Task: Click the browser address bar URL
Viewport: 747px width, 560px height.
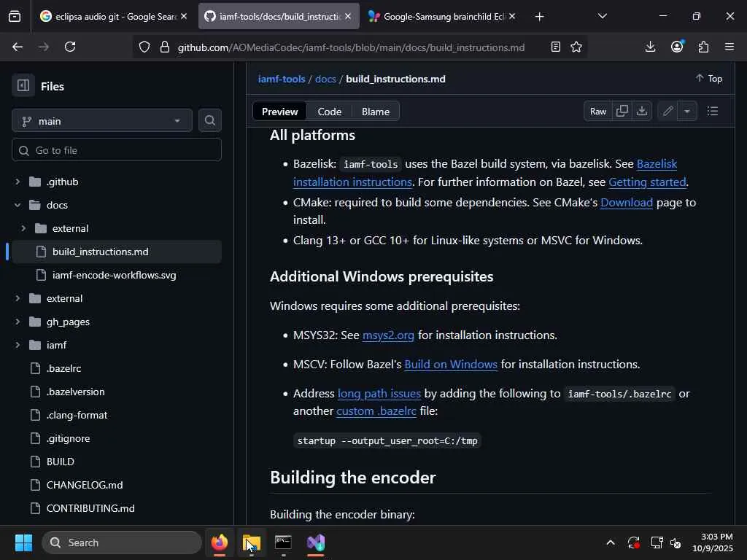Action: (x=351, y=47)
